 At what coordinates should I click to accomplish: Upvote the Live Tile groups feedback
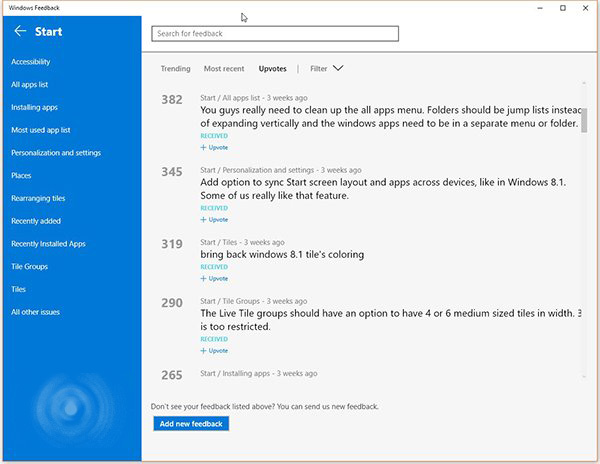point(215,351)
